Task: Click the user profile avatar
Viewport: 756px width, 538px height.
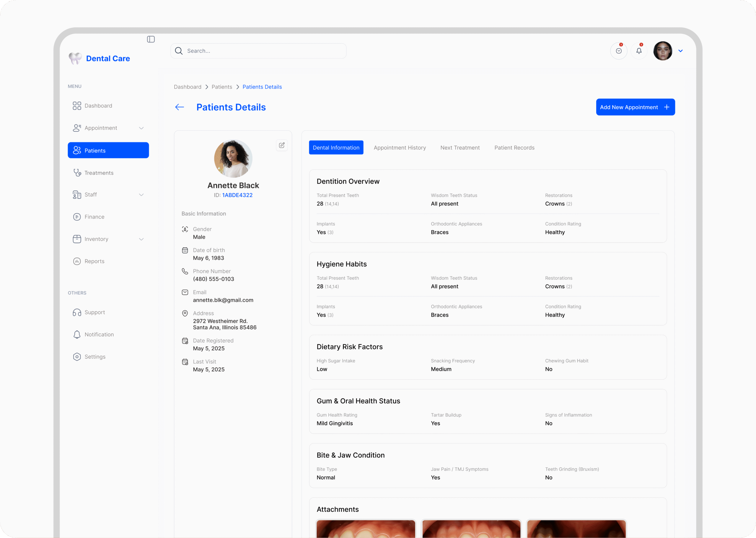Action: pyautogui.click(x=663, y=51)
